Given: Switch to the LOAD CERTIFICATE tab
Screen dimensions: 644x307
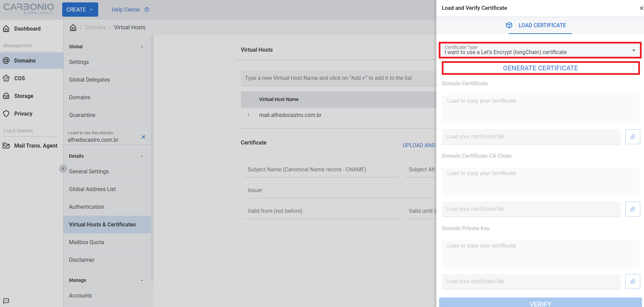Looking at the screenshot, I should tap(540, 25).
